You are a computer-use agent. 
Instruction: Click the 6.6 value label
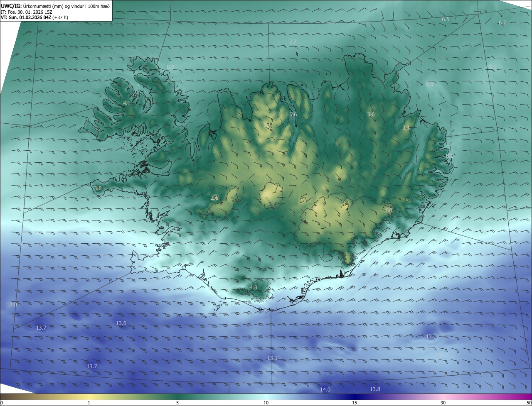pyautogui.click(x=293, y=114)
